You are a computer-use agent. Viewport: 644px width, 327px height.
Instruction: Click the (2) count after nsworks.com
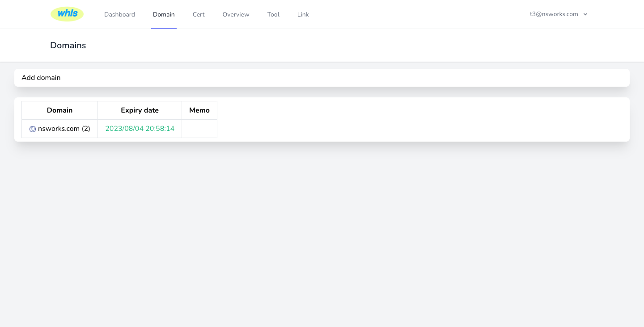86,129
